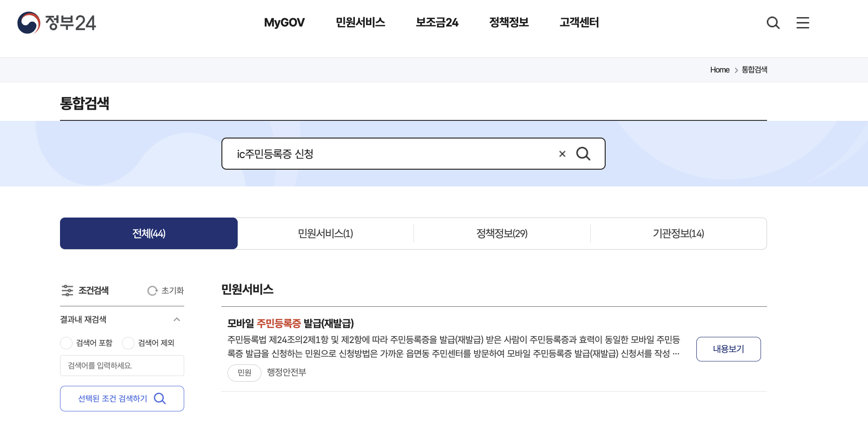
Task: Click the 정부24 logo
Action: click(x=57, y=23)
